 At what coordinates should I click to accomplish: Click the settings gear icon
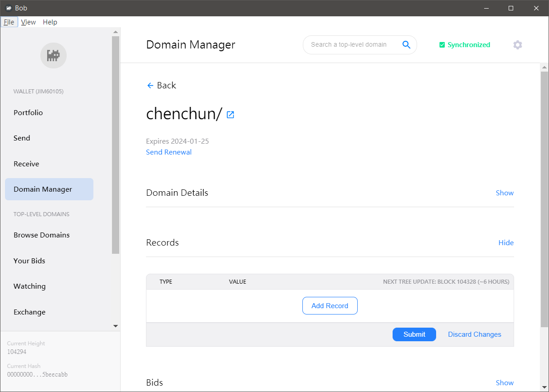[517, 45]
